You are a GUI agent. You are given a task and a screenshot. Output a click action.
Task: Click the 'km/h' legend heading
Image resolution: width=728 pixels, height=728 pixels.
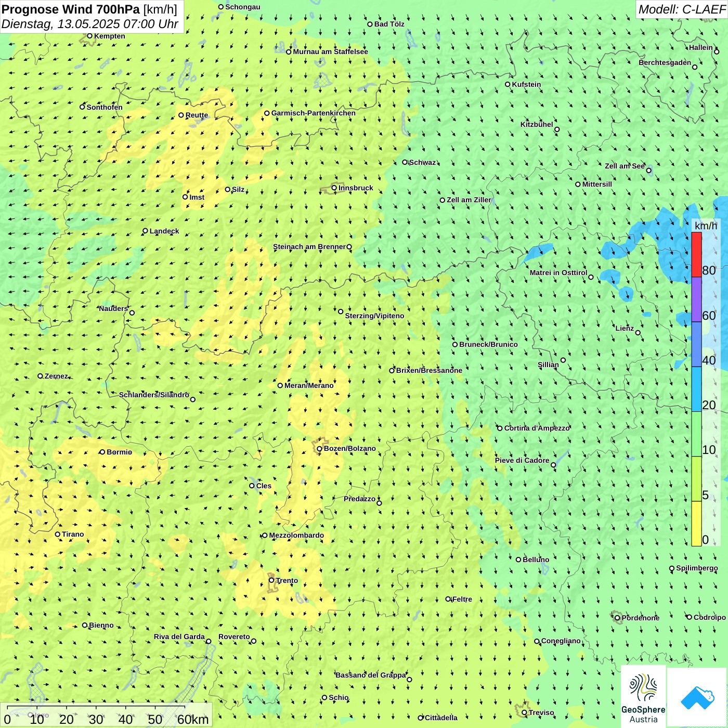point(706,225)
